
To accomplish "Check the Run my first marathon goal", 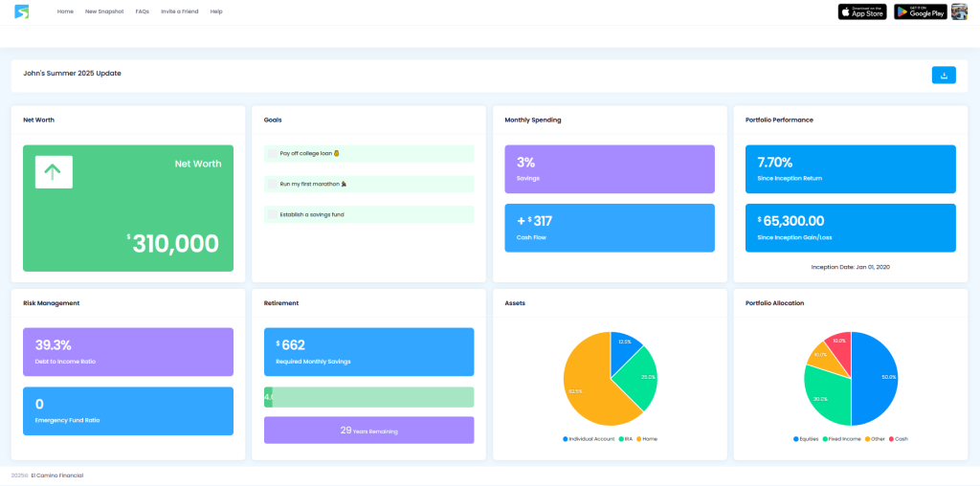I will (x=273, y=184).
